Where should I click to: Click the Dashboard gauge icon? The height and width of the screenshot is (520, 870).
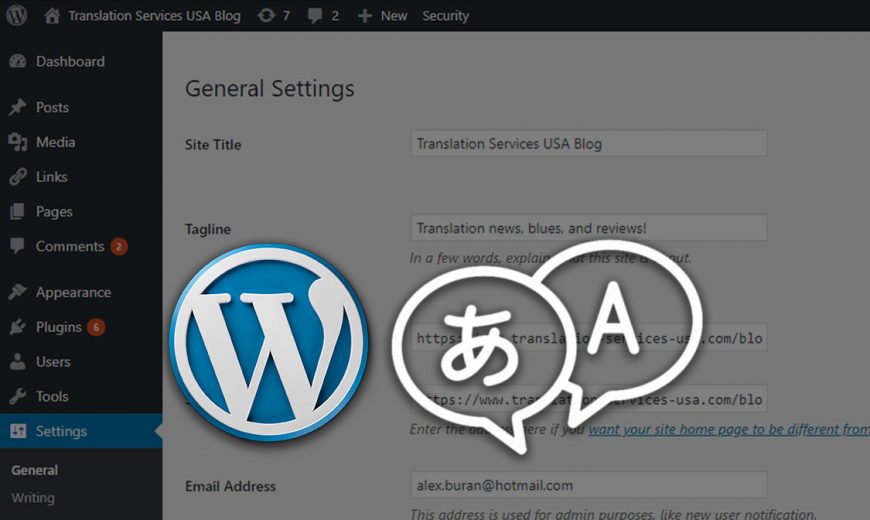click(18, 62)
